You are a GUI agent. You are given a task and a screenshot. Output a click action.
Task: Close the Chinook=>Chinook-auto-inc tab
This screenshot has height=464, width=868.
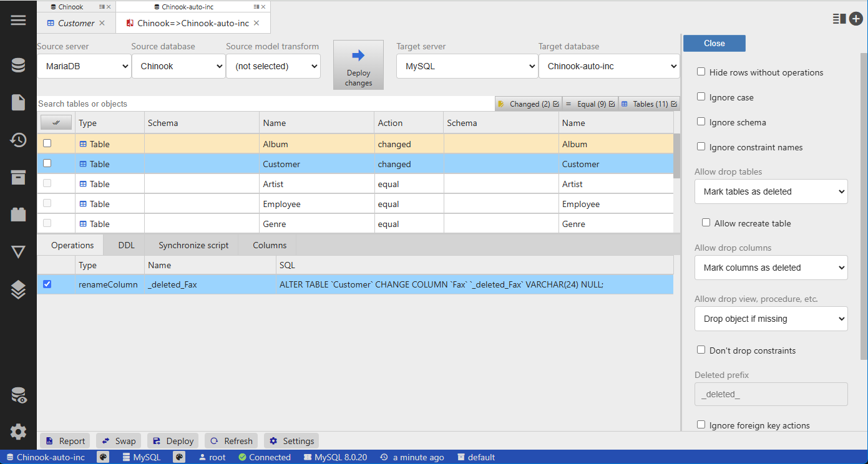click(257, 23)
